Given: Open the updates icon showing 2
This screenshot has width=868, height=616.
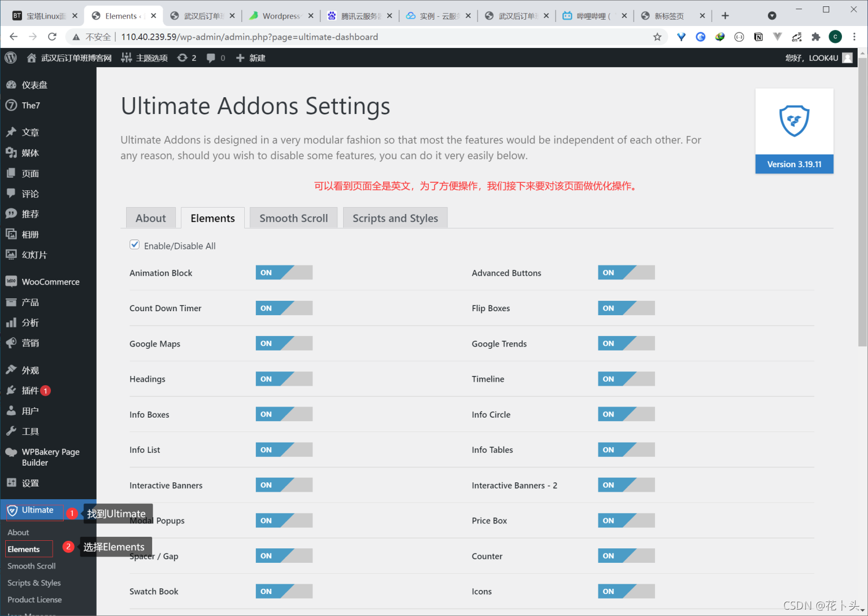Looking at the screenshot, I should [x=187, y=58].
